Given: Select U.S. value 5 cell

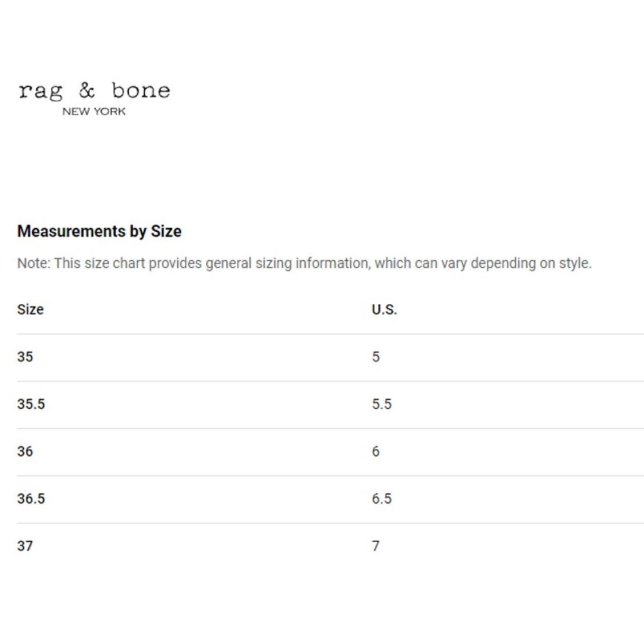Looking at the screenshot, I should pyautogui.click(x=376, y=357).
